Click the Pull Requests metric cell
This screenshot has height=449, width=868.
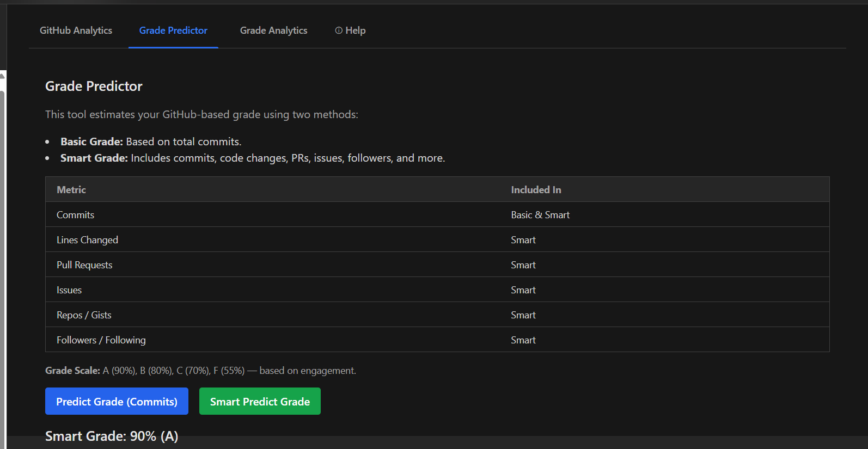(x=273, y=265)
